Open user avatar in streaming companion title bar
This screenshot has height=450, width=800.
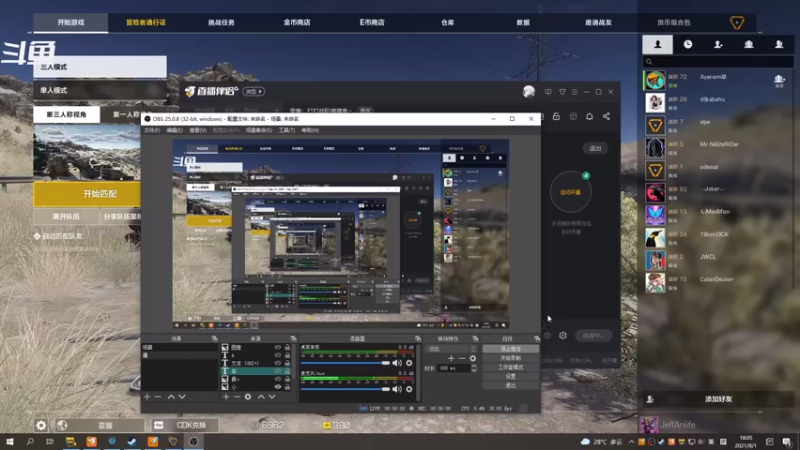click(529, 91)
